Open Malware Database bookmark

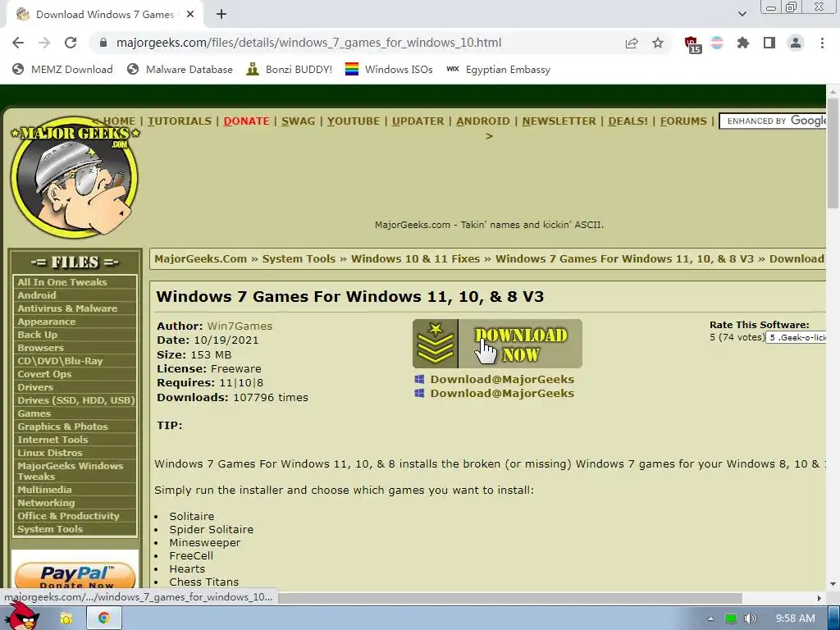pos(180,69)
